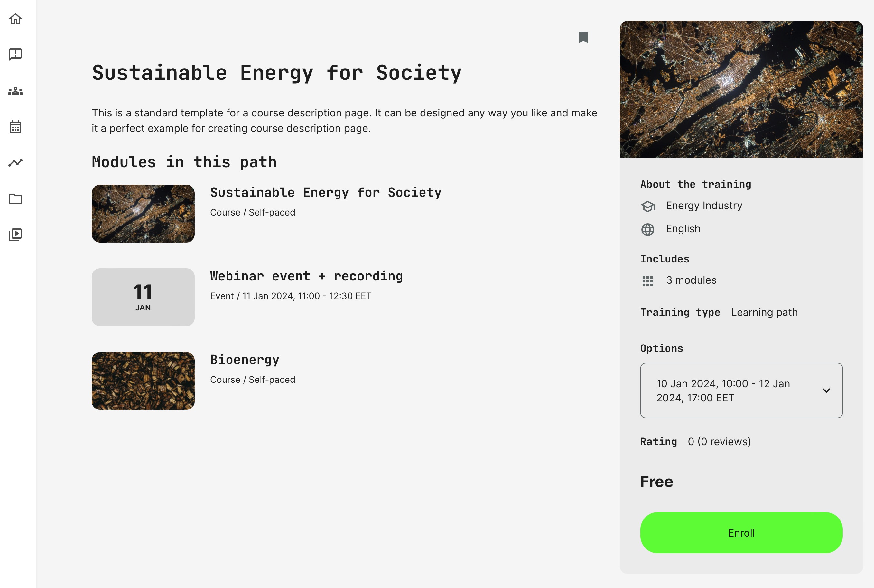Click the 11 Jan event date tile
Viewport: 874px width, 588px height.
pos(143,297)
